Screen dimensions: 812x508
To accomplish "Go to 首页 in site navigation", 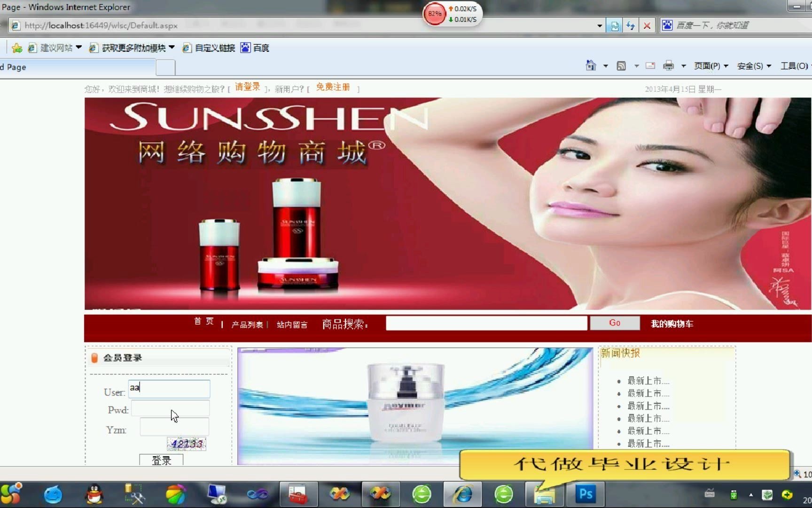I will point(203,321).
